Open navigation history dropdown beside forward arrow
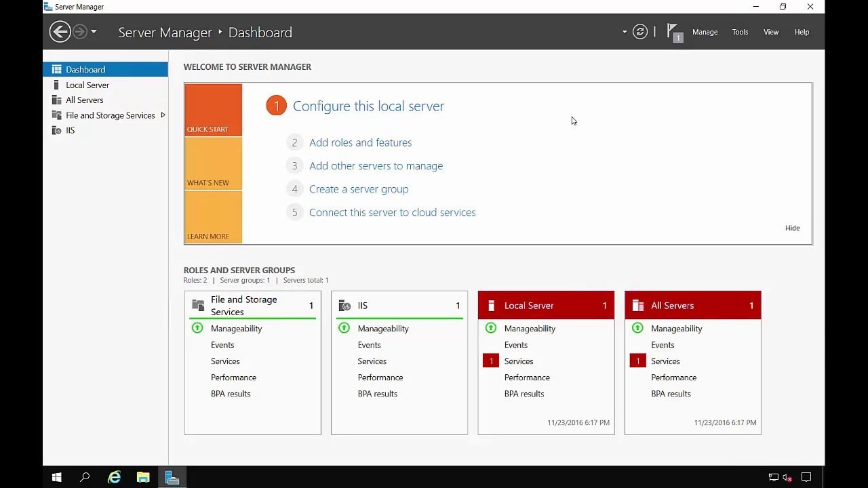868x488 pixels. [x=94, y=32]
